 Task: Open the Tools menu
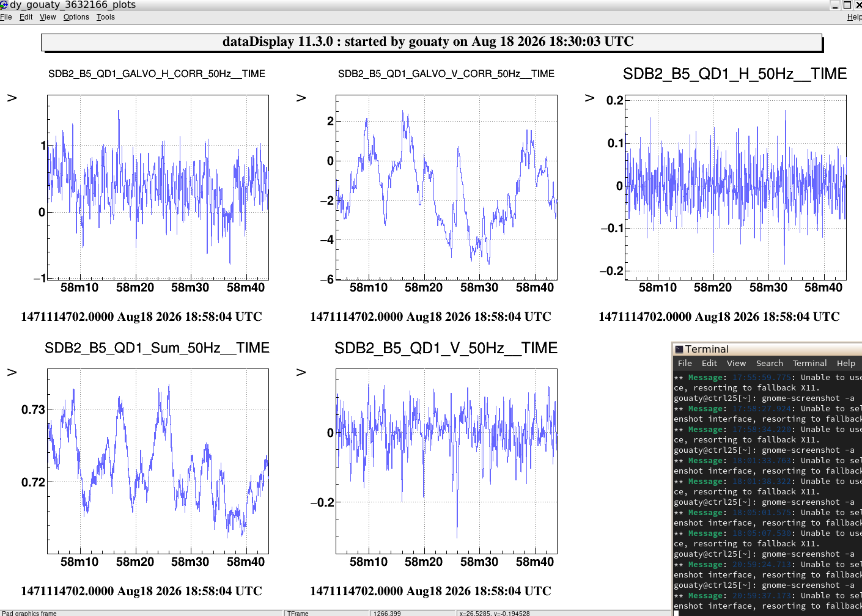[x=106, y=17]
